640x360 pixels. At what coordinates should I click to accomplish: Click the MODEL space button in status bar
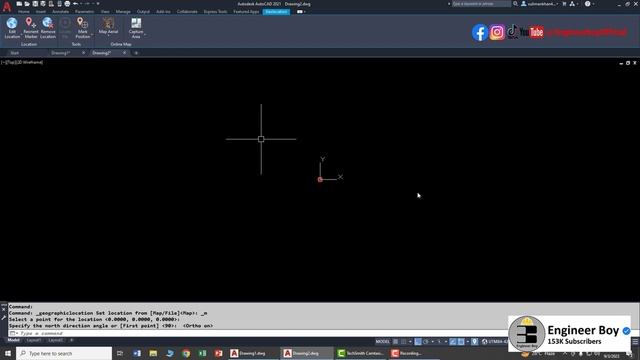pyautogui.click(x=382, y=342)
